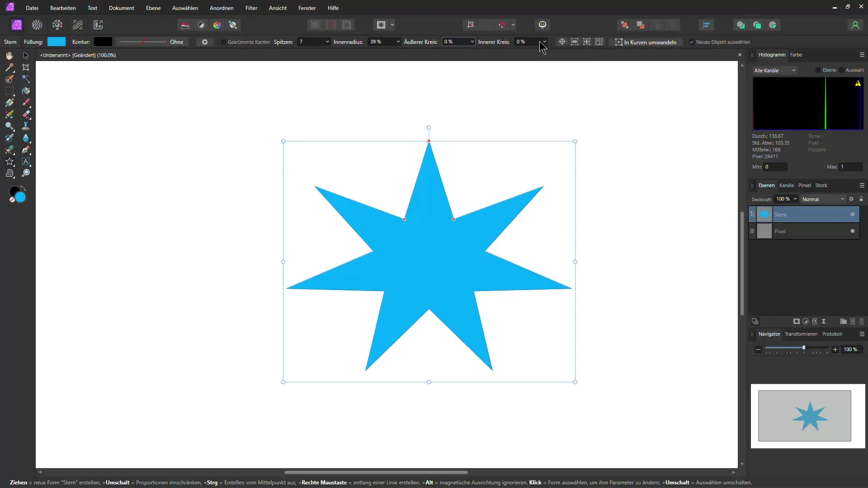This screenshot has width=868, height=488.
Task: Select the Crop tool
Action: pyautogui.click(x=26, y=67)
